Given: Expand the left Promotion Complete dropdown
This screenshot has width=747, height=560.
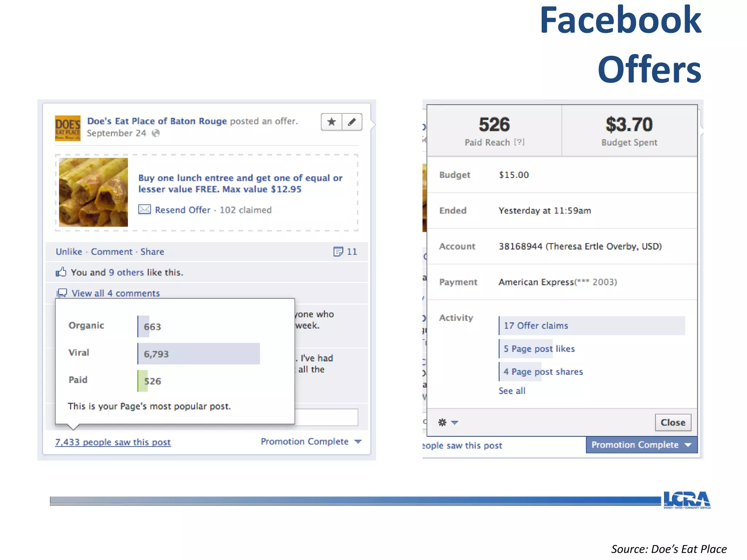Looking at the screenshot, I should pos(311,442).
